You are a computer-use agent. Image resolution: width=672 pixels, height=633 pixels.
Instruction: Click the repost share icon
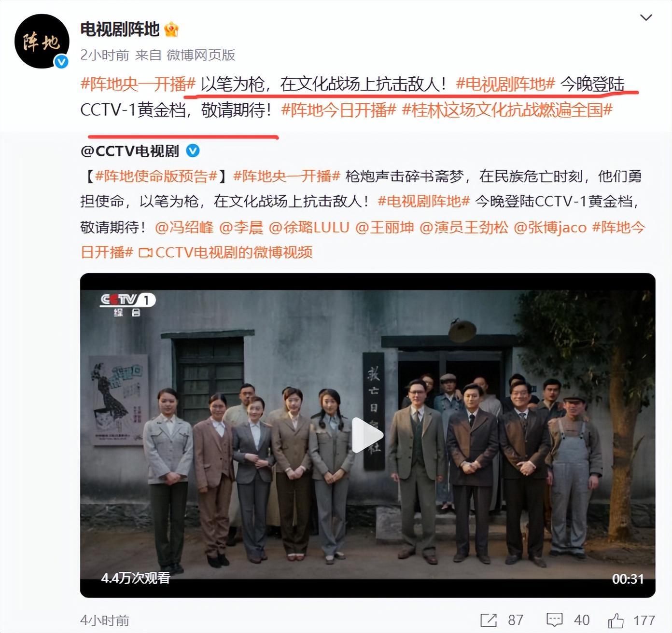pyautogui.click(x=489, y=620)
